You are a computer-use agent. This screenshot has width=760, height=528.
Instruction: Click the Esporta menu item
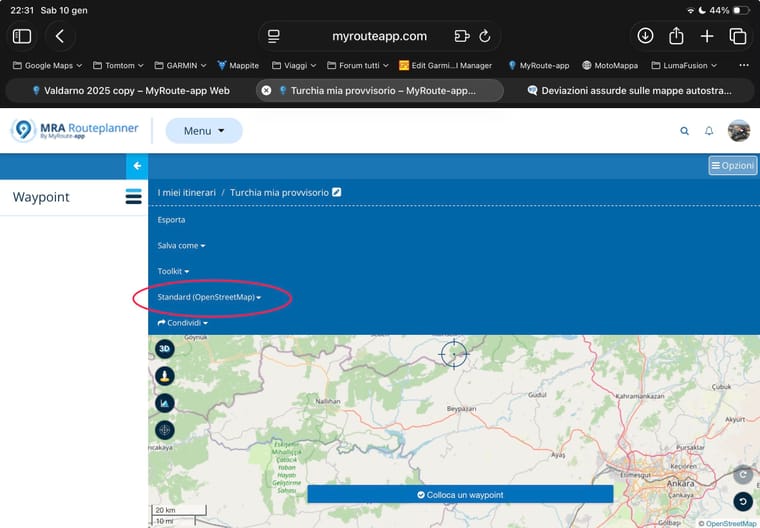pyautogui.click(x=171, y=219)
